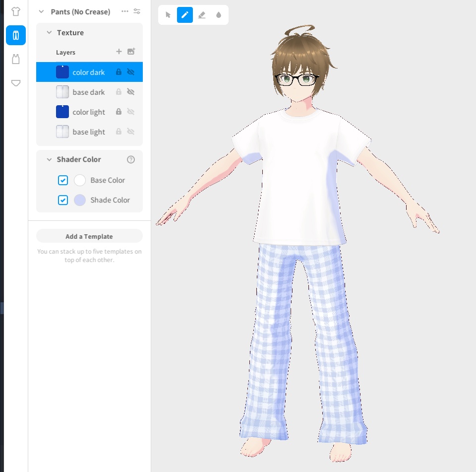Select the blur/droplet tool
The height and width of the screenshot is (472, 476).
pos(219,15)
